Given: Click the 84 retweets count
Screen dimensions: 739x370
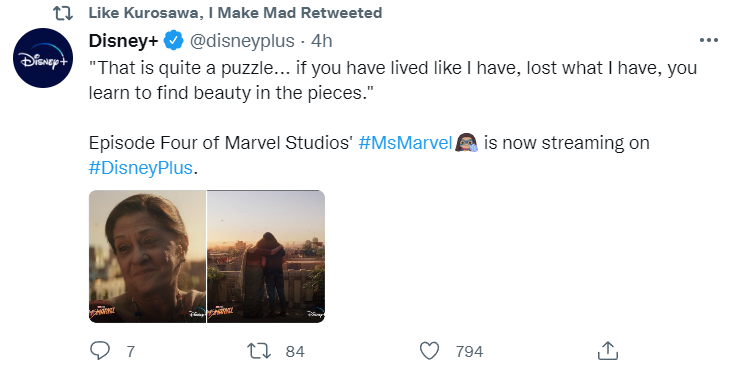Looking at the screenshot, I should coord(295,351).
